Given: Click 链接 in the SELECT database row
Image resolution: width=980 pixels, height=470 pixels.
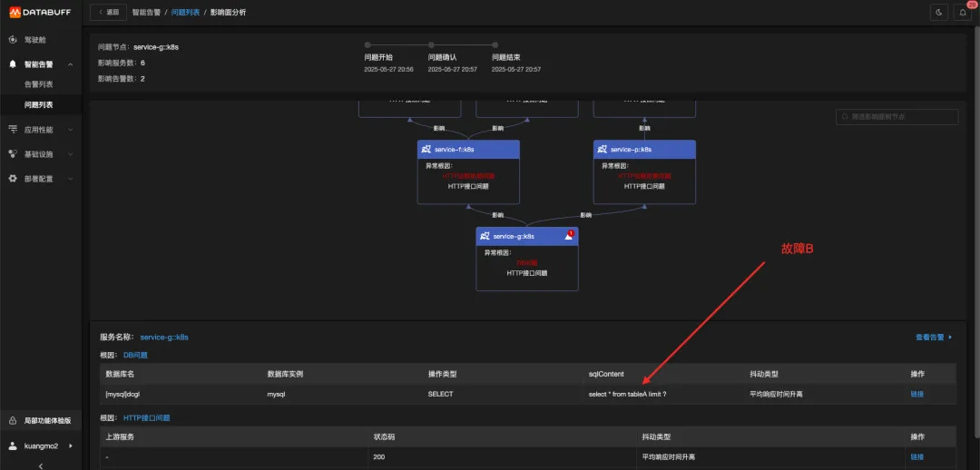Looking at the screenshot, I should coord(916,395).
